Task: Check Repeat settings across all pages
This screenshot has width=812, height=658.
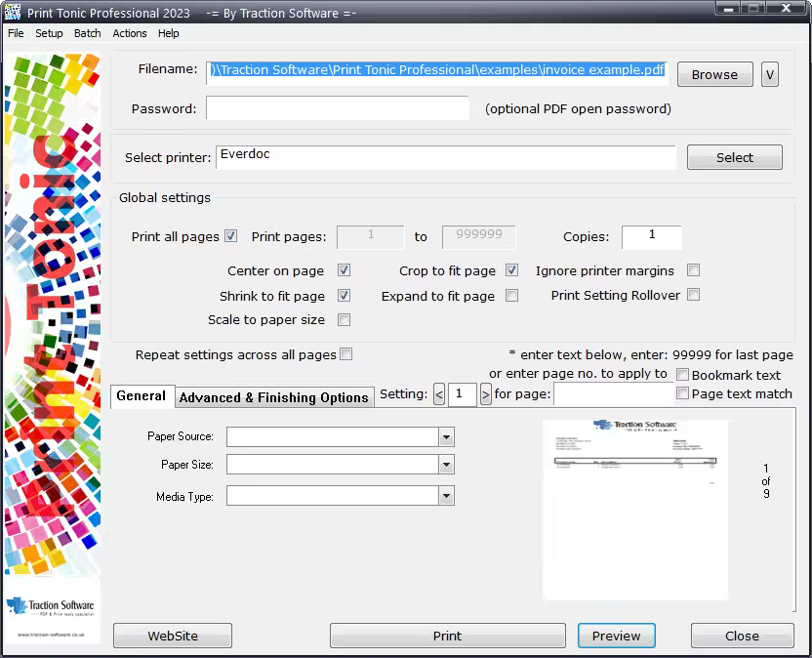Action: click(345, 354)
